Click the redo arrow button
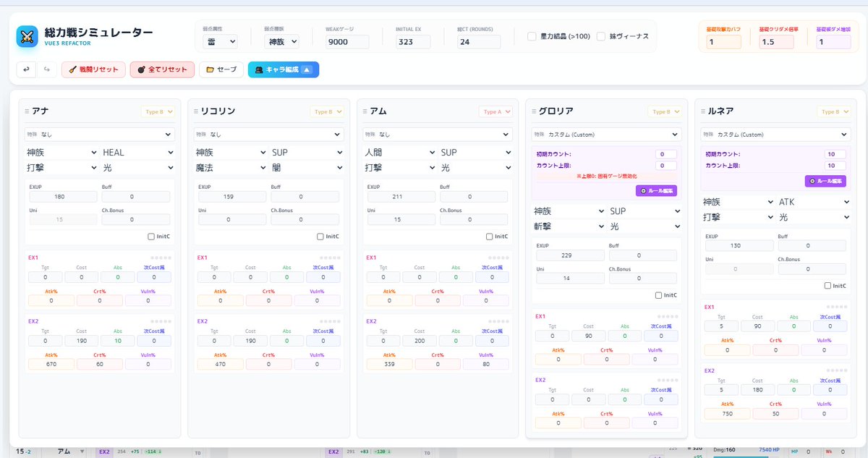Image resolution: width=868 pixels, height=458 pixels. [46, 69]
